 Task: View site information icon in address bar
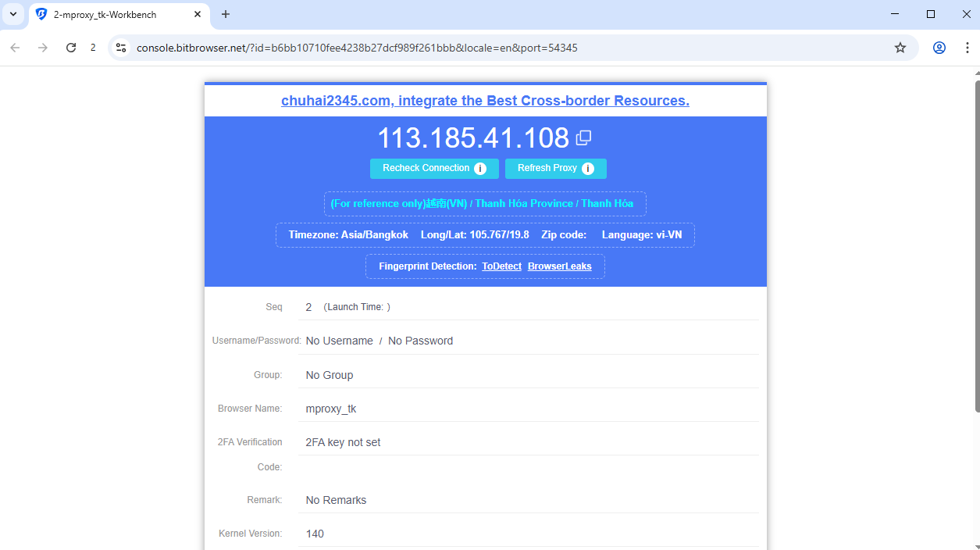point(121,48)
